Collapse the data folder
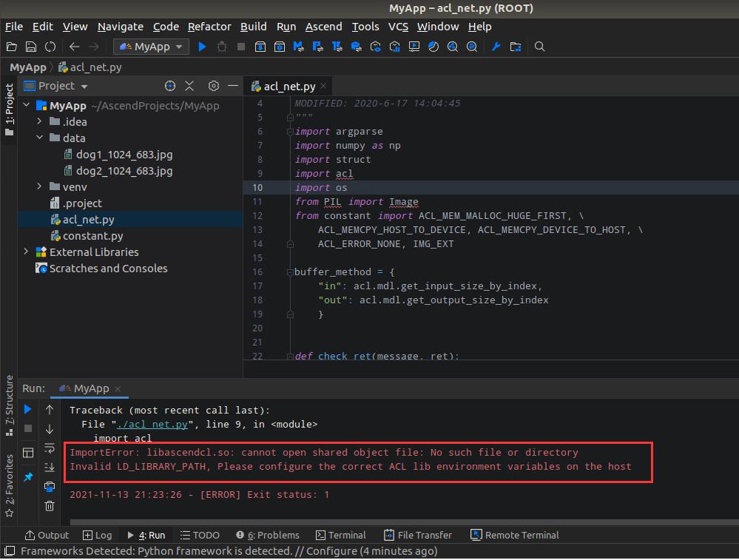The height and width of the screenshot is (560, 739). tap(39, 138)
